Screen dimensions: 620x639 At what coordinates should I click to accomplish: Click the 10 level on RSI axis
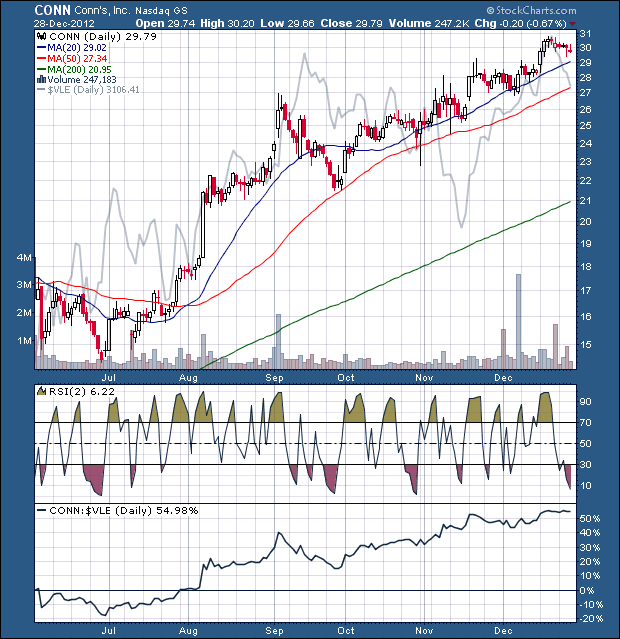point(586,485)
